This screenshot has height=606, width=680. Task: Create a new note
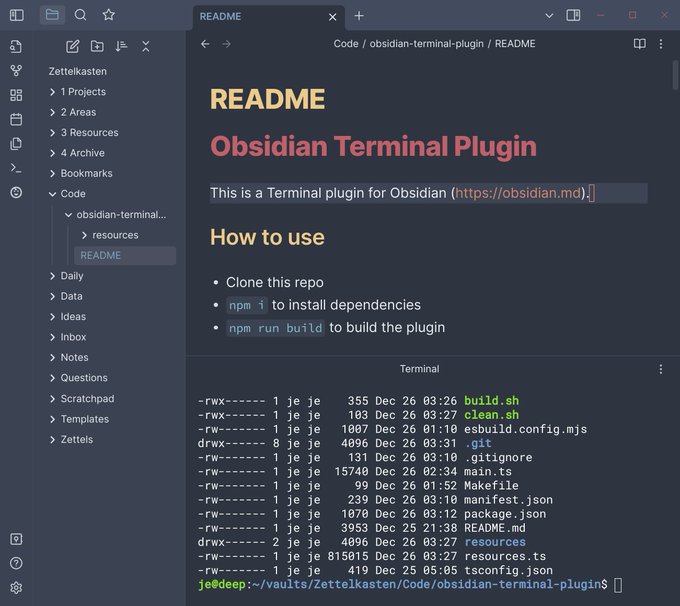click(x=72, y=46)
